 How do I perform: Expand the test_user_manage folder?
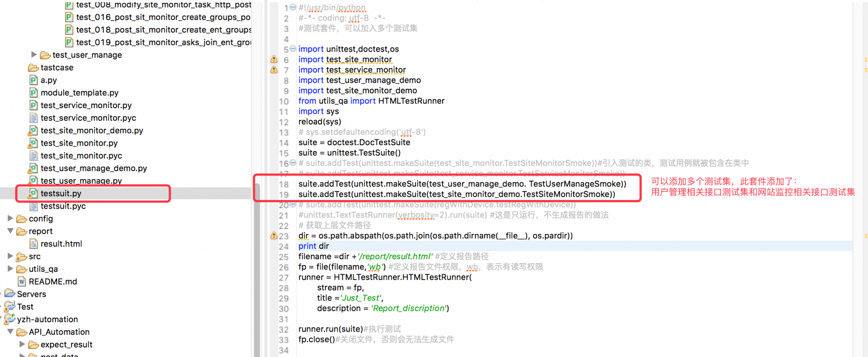[34, 54]
